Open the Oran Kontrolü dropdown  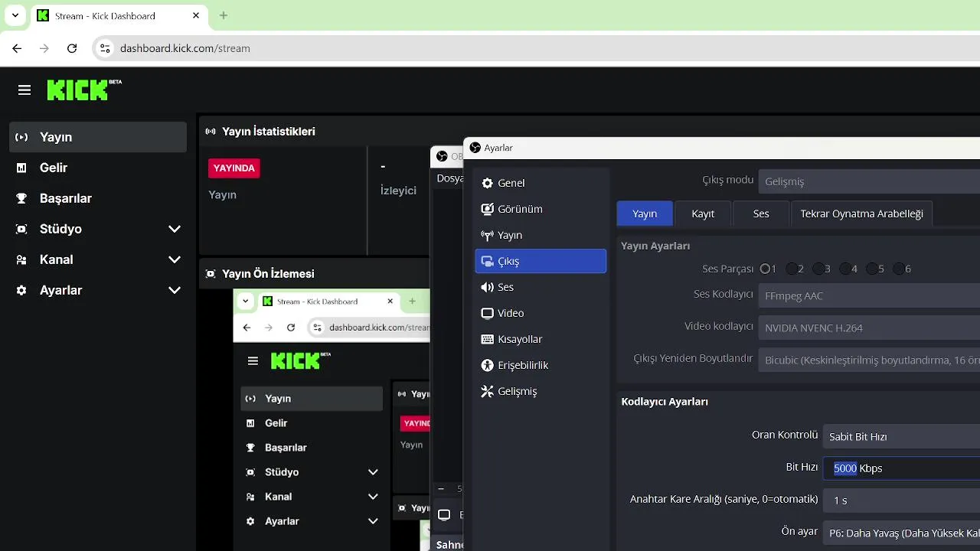[901, 436]
